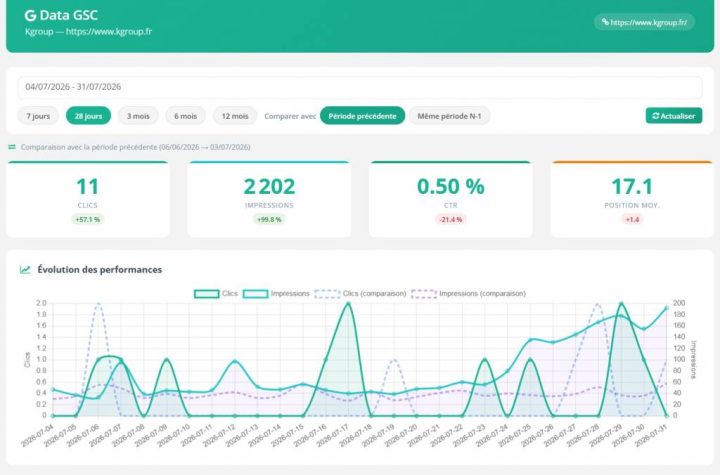
Task: Toggle the Impressions legend swatch
Action: click(x=255, y=294)
